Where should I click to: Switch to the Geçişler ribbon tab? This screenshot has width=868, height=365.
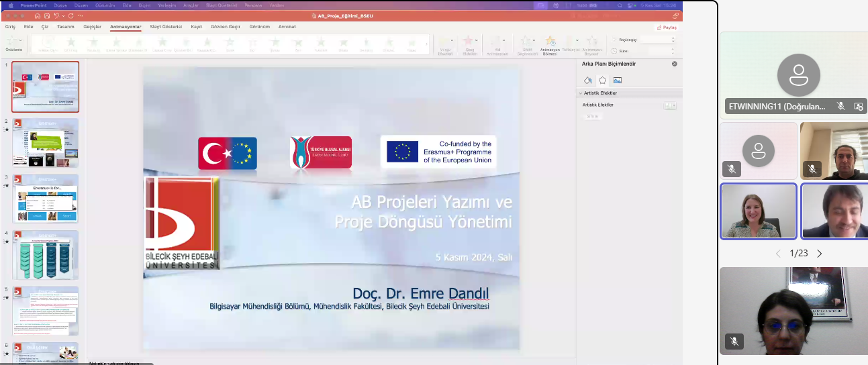pyautogui.click(x=92, y=27)
